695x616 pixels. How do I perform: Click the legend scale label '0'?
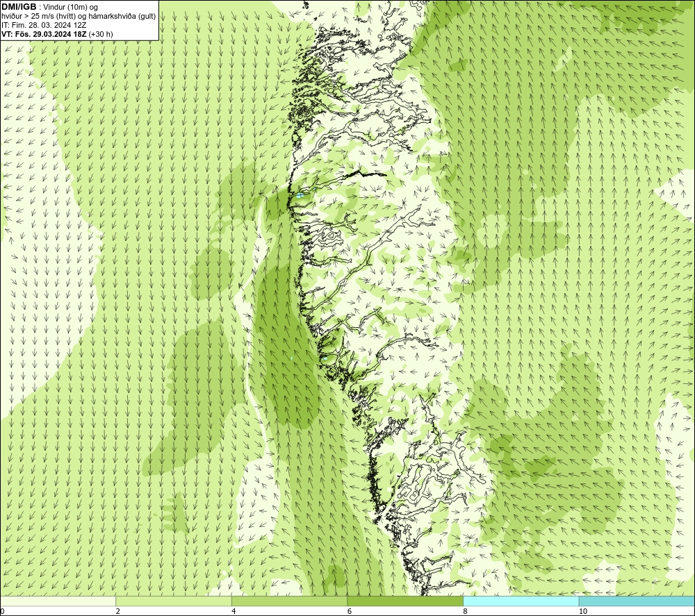click(2, 611)
